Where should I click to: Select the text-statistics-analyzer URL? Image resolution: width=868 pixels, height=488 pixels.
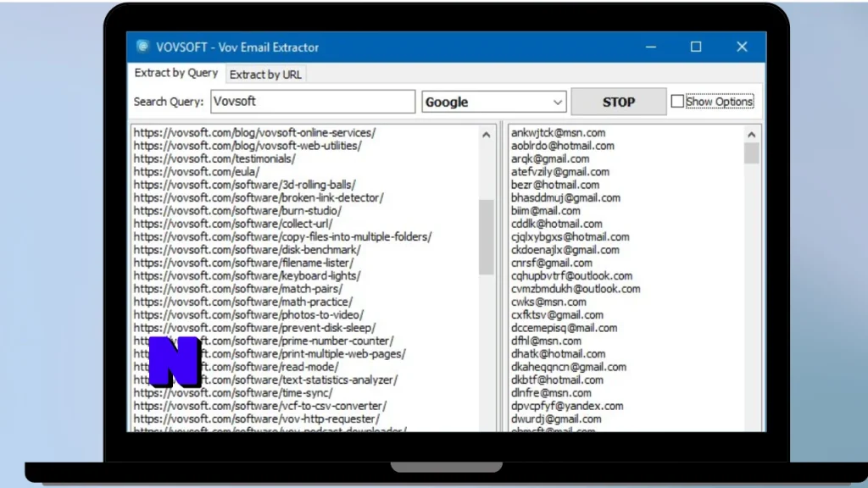(265, 380)
